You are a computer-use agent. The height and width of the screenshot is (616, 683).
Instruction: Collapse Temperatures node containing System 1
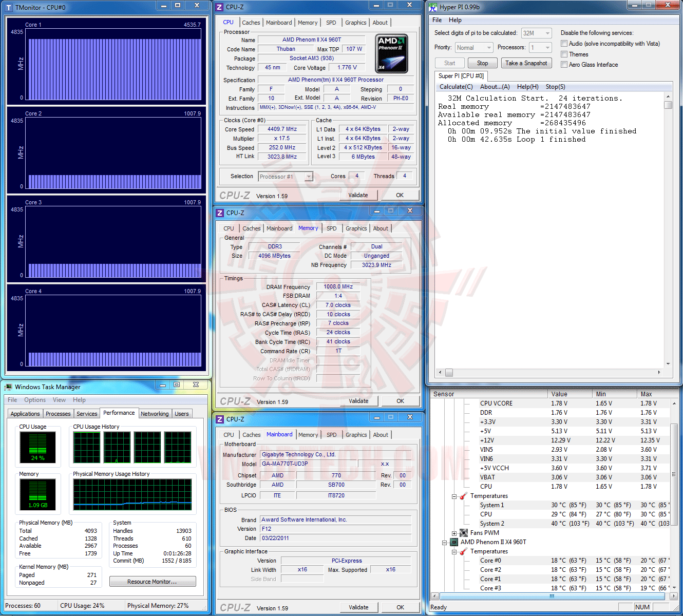point(454,496)
